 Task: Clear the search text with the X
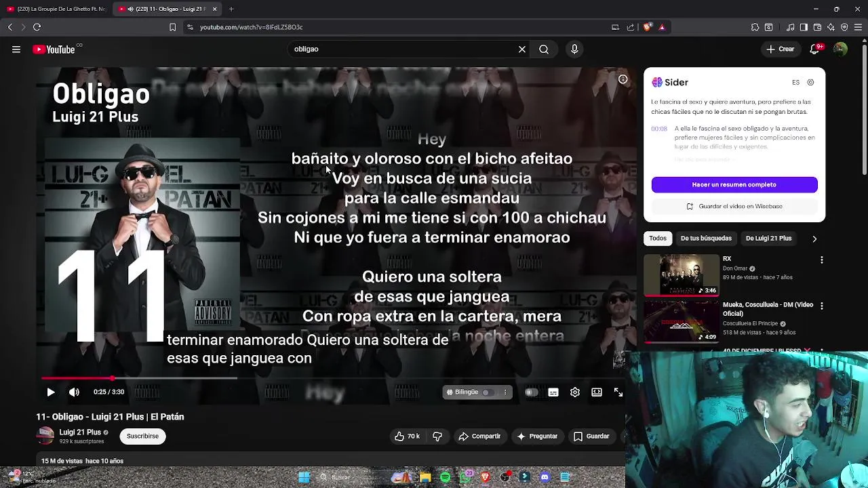[522, 49]
